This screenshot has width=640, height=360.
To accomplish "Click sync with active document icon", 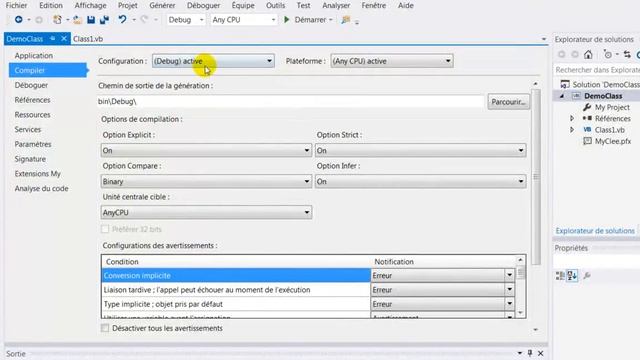I will 627,54.
